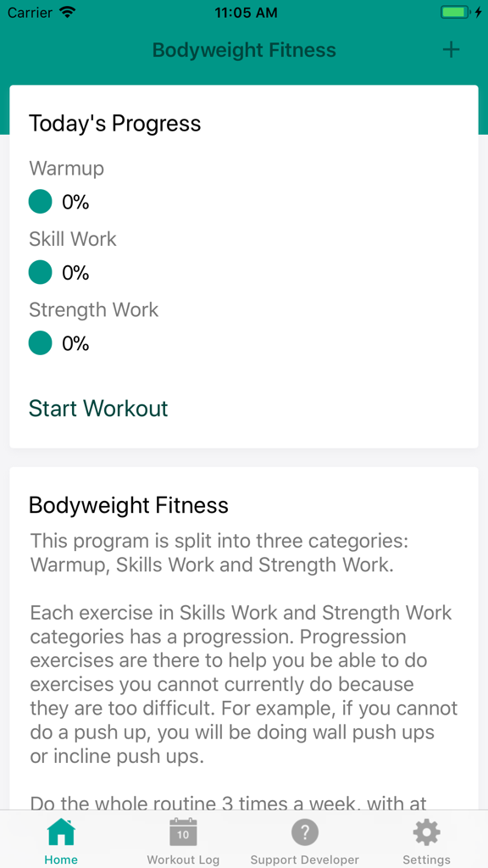Tap the Warmup 0% indicator
The image size is (488, 868).
pyautogui.click(x=74, y=201)
